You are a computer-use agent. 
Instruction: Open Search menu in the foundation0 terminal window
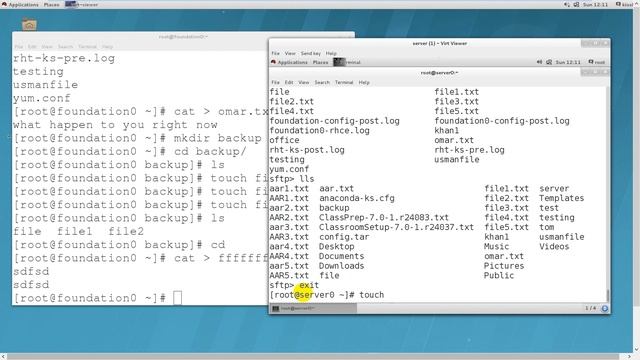65,47
